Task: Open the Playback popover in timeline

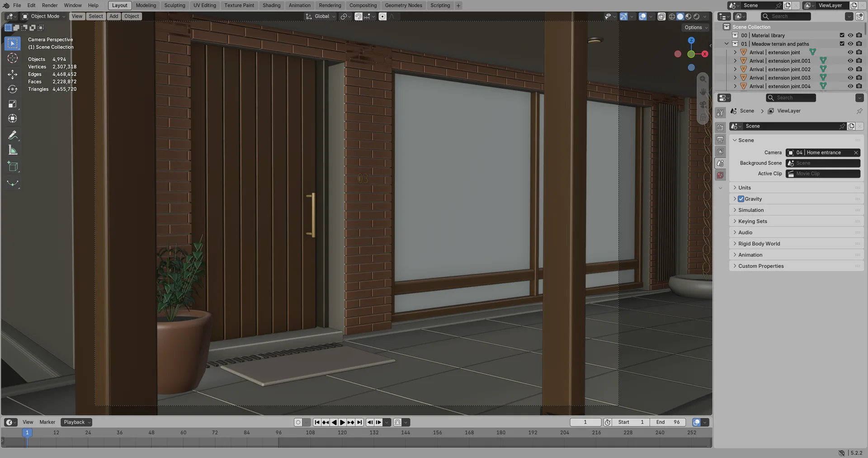Action: coord(76,422)
